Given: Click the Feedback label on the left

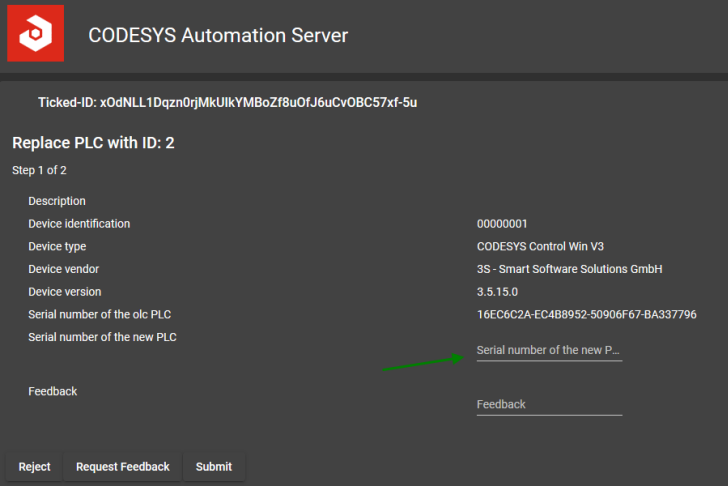Looking at the screenshot, I should point(52,391).
